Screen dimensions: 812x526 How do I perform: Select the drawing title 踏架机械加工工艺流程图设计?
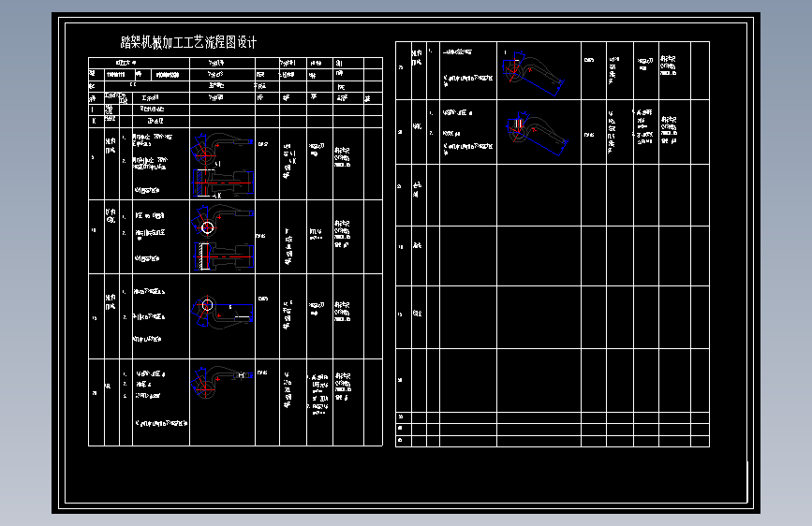[x=188, y=42]
